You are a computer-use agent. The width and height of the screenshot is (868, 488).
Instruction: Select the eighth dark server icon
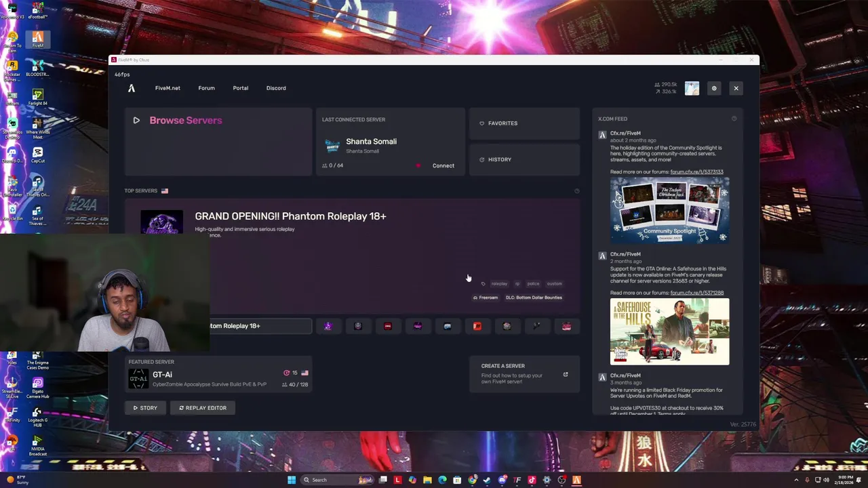coord(537,326)
